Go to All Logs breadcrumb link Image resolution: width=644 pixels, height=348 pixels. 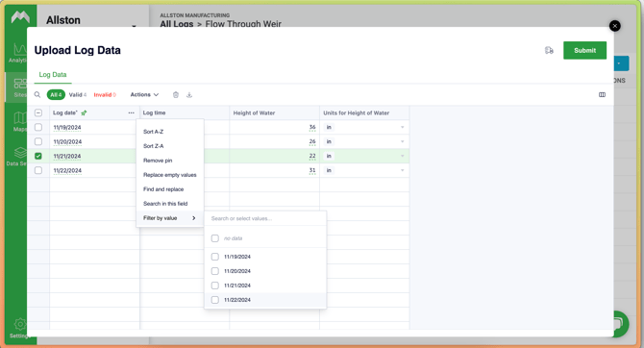point(177,24)
